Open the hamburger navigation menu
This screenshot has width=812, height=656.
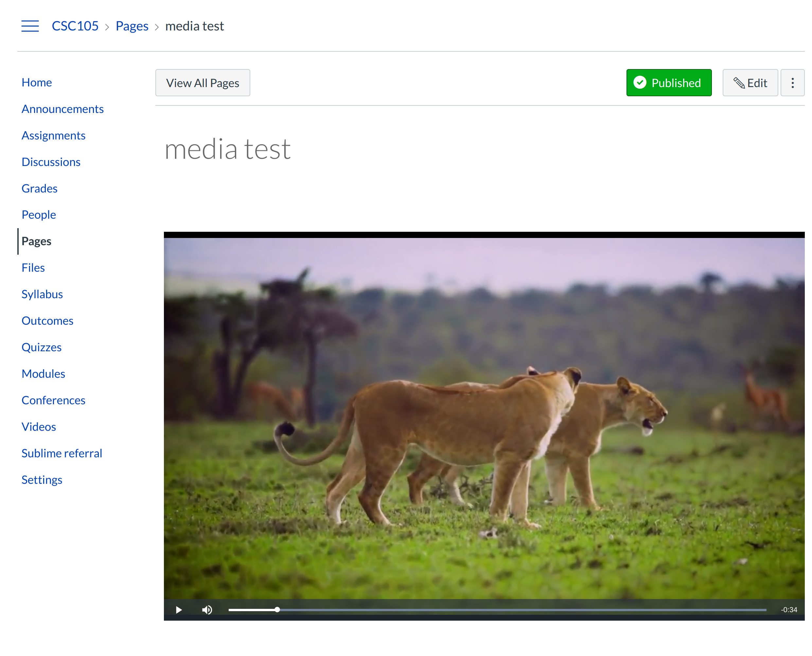[30, 26]
